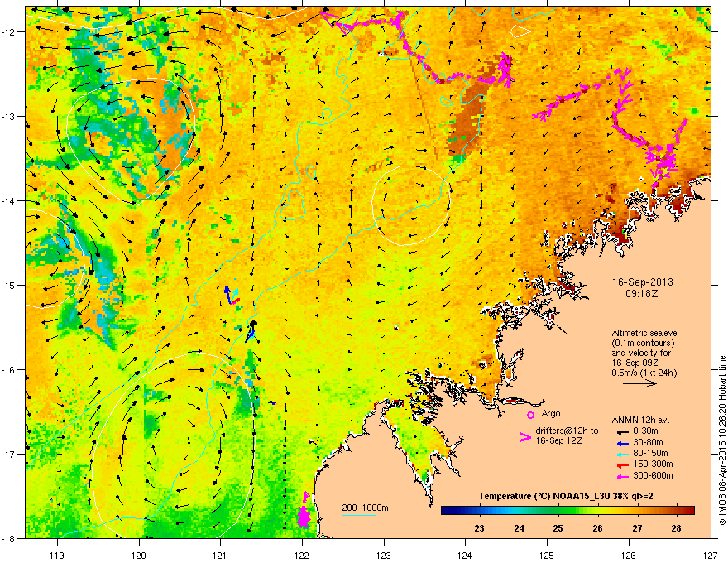
Task: Click the magenta drifter cluster near 122E 17.7S
Action: click(303, 511)
